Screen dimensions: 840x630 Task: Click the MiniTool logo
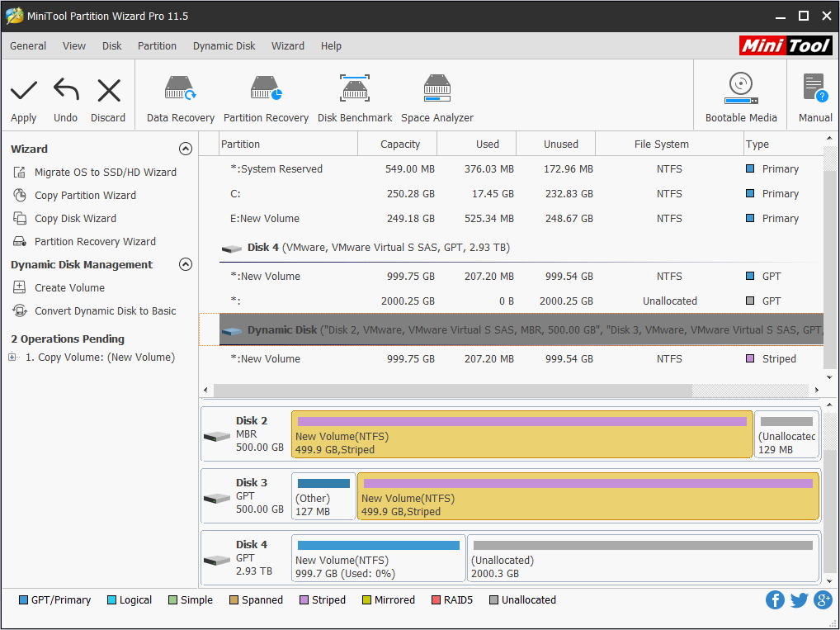click(x=786, y=45)
